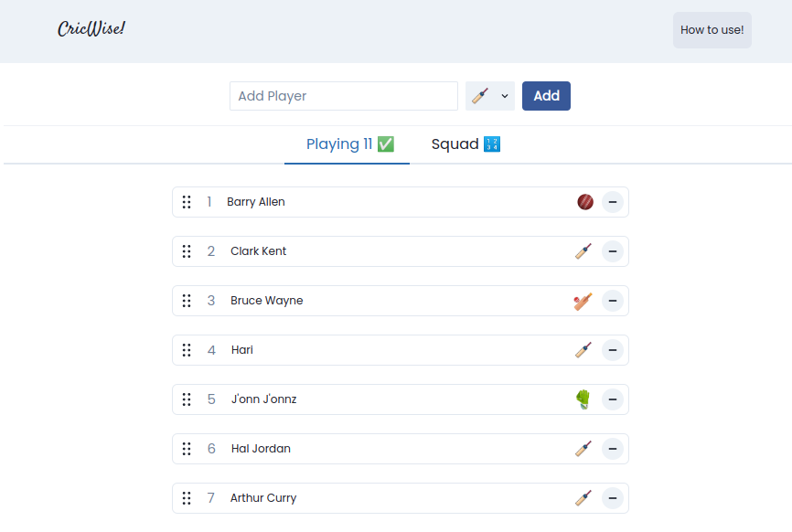
Task: Grab the drag handle for Clark Kent
Action: [187, 251]
